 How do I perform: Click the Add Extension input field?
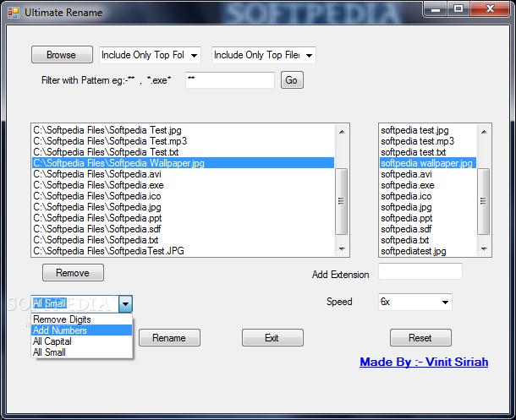(420, 271)
